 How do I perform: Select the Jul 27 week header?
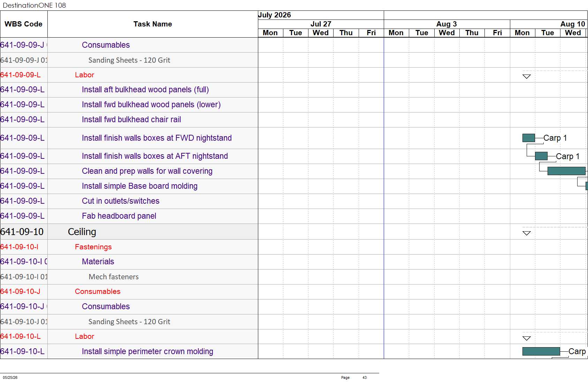[x=321, y=24]
